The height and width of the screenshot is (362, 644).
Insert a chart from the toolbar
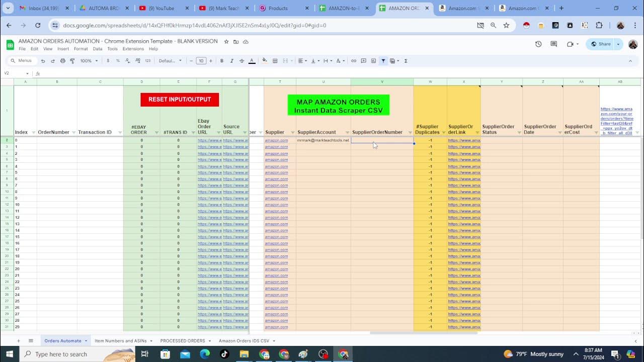coord(372,61)
